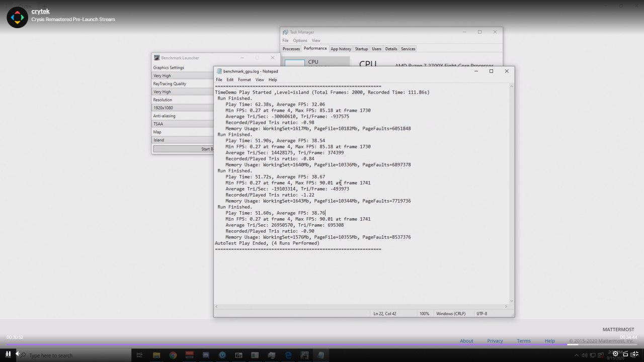The height and width of the screenshot is (362, 644).
Task: Click 'Play Time: 51.60s, Average FPS: 38.76' line
Action: (x=275, y=213)
